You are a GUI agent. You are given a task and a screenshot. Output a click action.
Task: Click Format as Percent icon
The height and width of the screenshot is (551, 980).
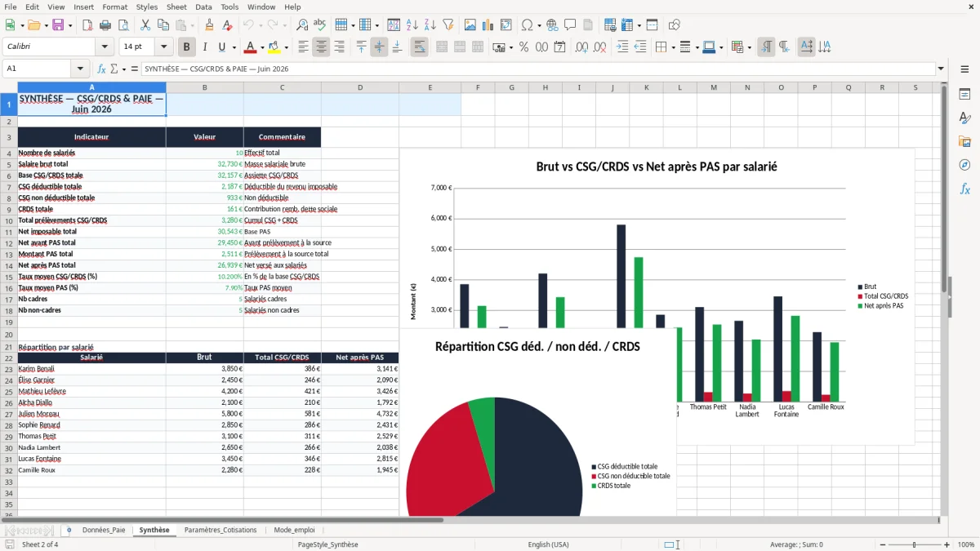523,47
